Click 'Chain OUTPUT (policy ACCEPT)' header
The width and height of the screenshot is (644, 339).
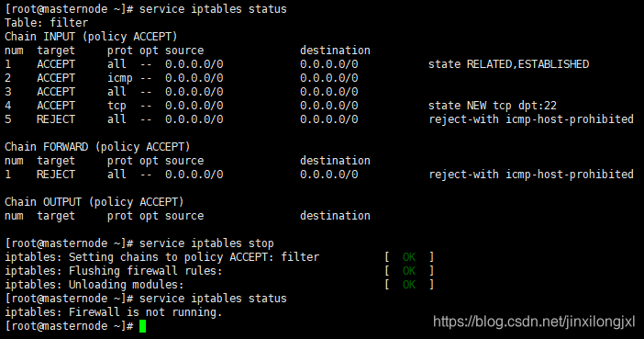[94, 202]
